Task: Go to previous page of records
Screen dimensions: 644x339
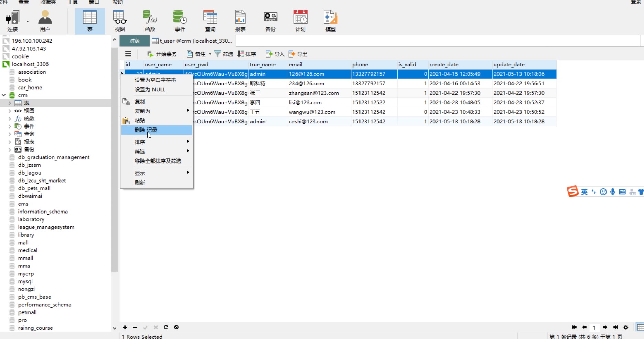Action: 584,327
